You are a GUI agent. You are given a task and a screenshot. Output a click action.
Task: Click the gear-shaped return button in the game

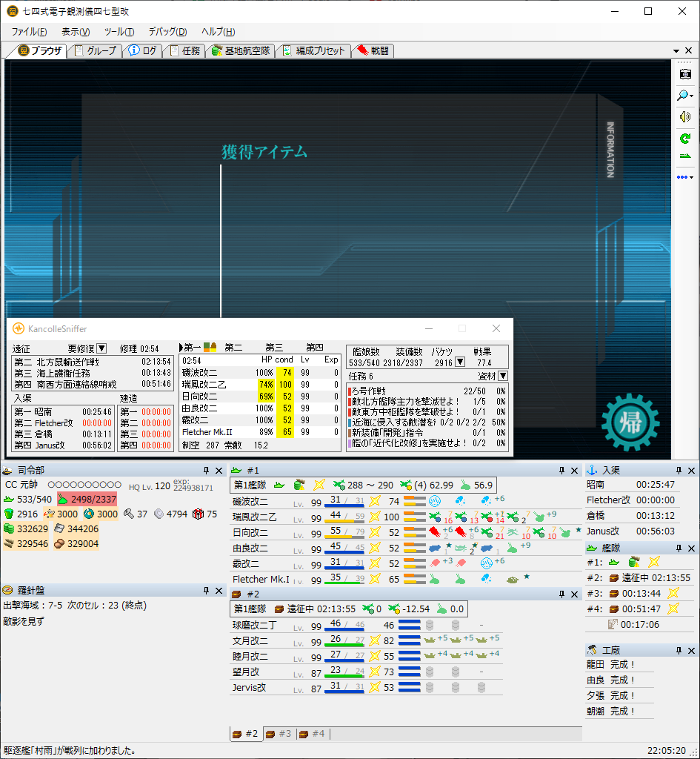[x=630, y=422]
